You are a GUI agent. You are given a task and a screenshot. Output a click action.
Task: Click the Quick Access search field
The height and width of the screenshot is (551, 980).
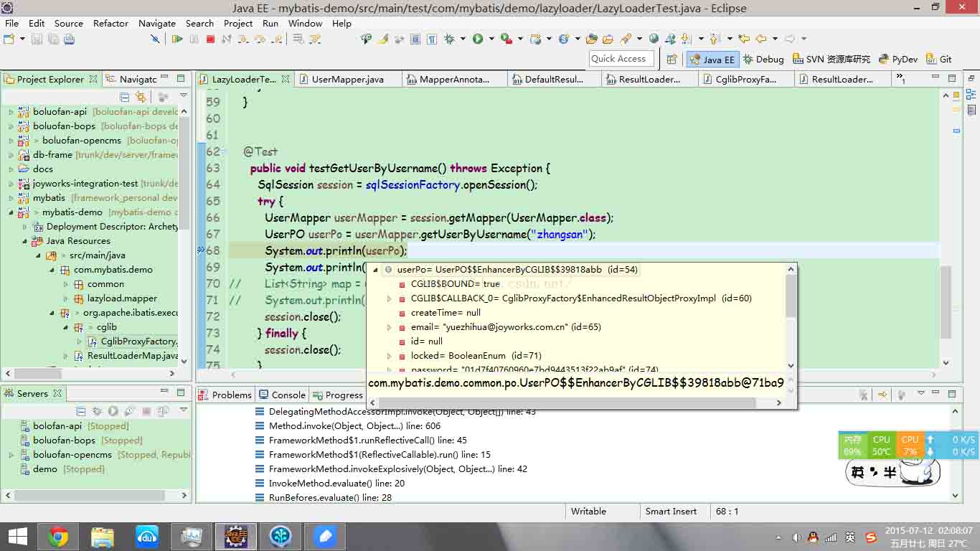point(620,59)
